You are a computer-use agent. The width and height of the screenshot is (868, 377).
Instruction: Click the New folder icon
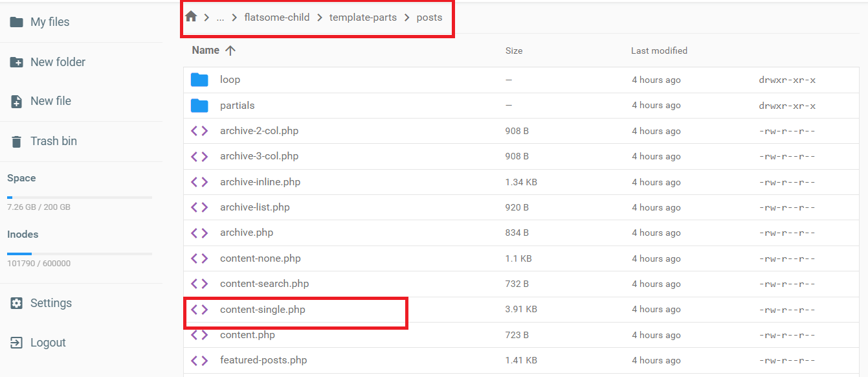coord(16,62)
